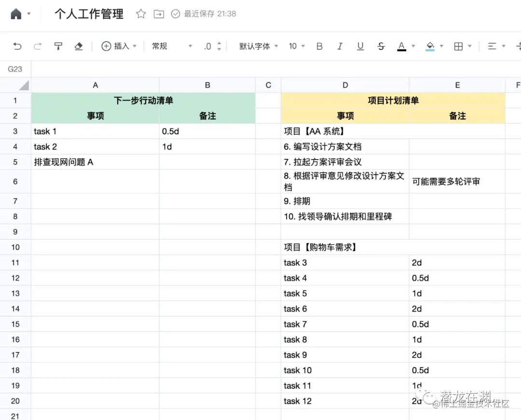
Task: Toggle italic formatting
Action: pyautogui.click(x=340, y=46)
